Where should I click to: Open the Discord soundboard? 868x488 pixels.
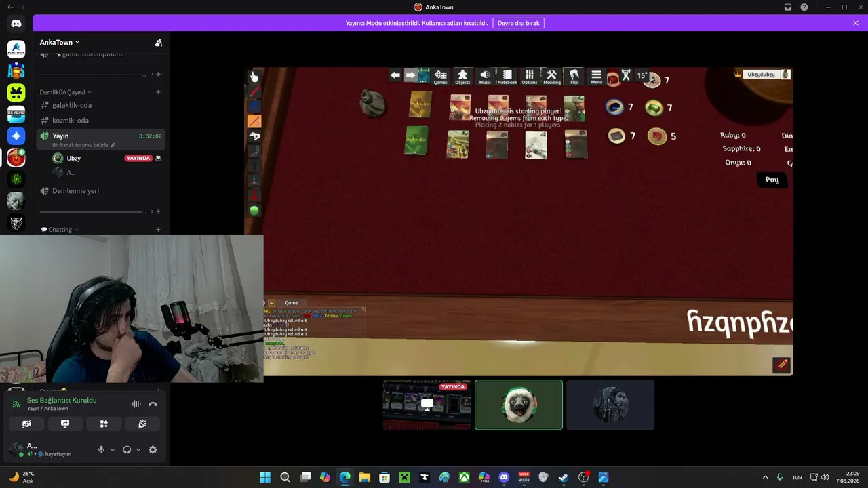pyautogui.click(x=142, y=424)
